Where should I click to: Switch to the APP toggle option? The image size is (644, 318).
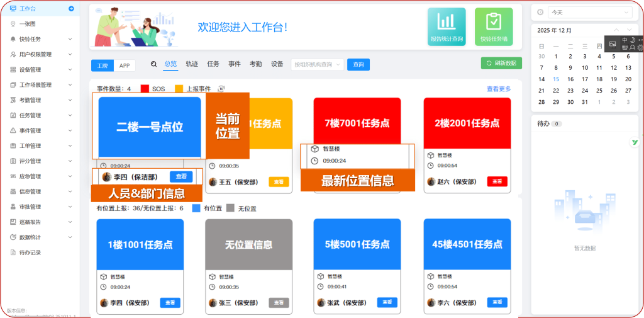[125, 65]
